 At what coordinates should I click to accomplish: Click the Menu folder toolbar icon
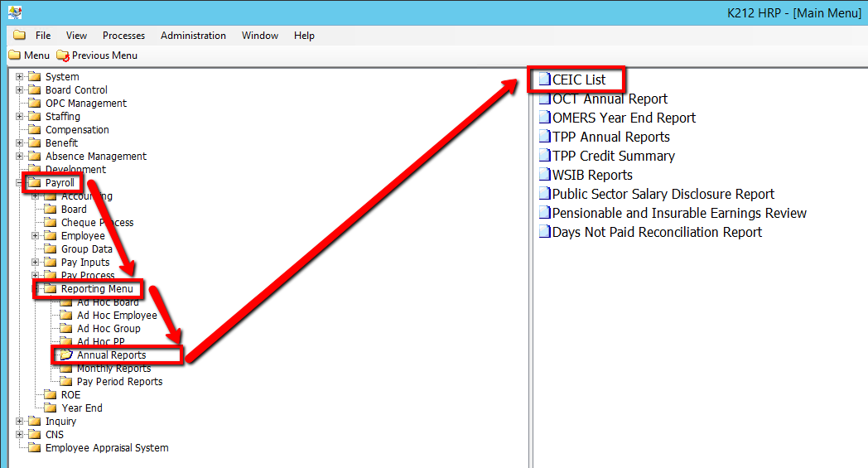click(x=14, y=55)
